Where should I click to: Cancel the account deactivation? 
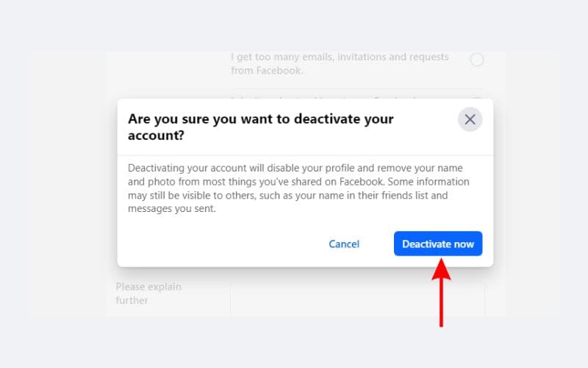pos(344,244)
